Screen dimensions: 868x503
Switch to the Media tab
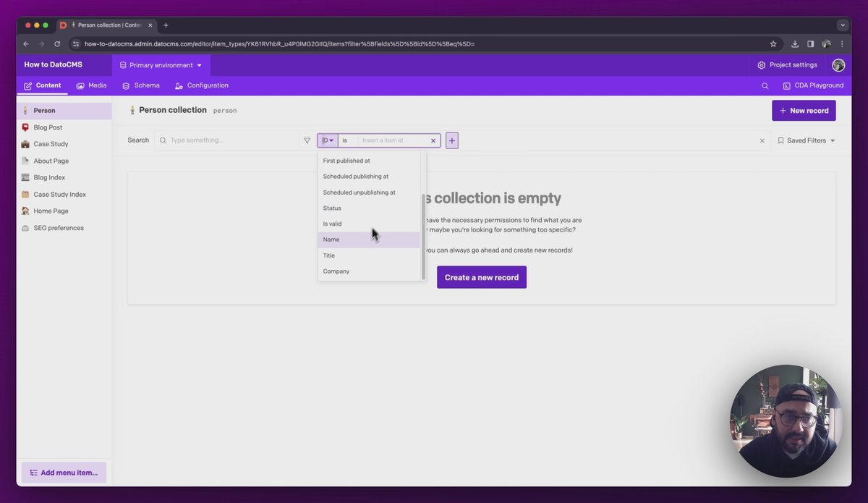(x=91, y=85)
